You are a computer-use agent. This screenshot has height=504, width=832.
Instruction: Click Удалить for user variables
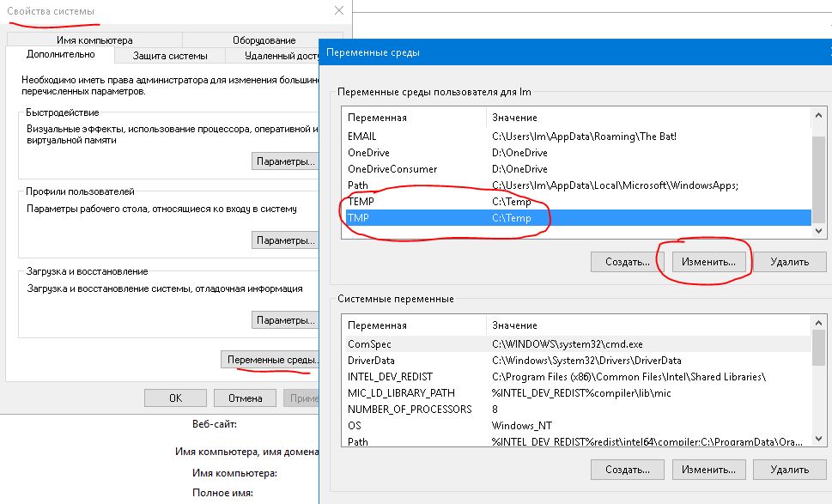tap(790, 262)
